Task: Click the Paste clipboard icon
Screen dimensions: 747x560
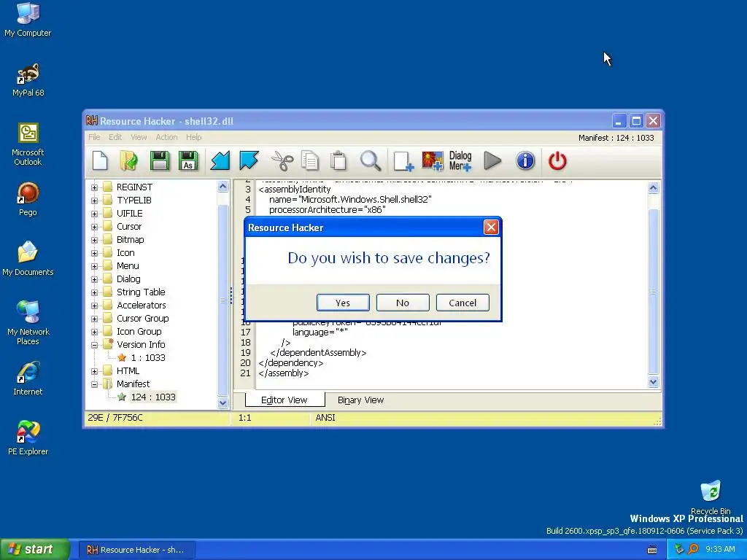Action: click(x=338, y=160)
